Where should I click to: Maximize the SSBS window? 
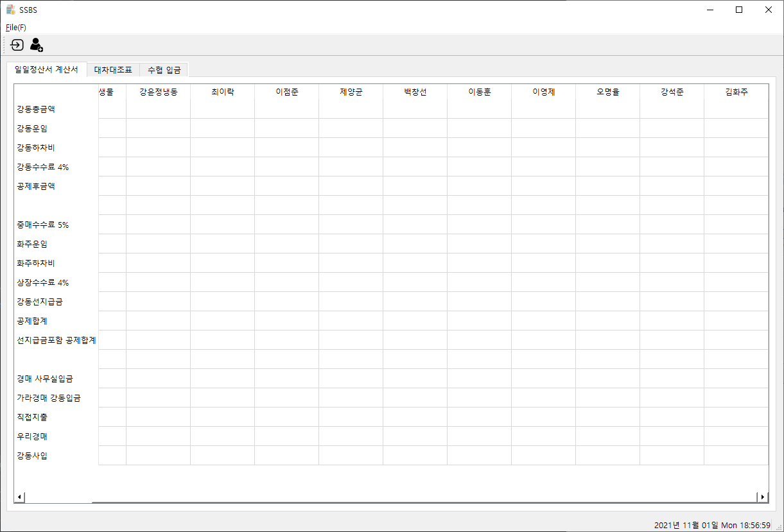pos(739,10)
